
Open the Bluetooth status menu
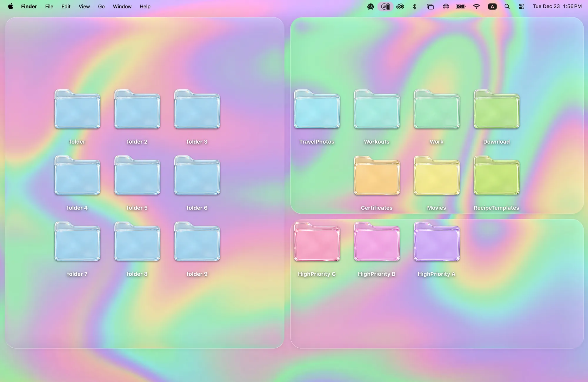coord(415,6)
